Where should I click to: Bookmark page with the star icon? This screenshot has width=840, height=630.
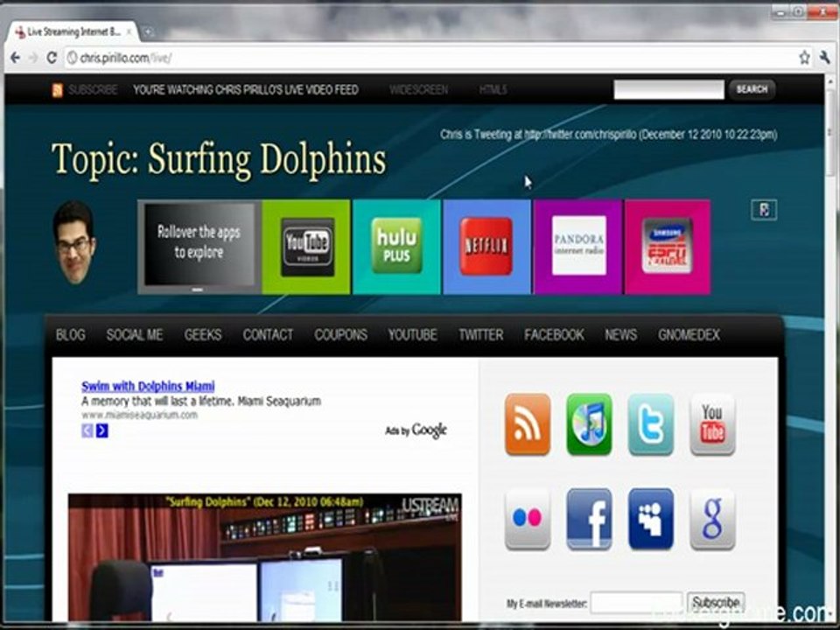(805, 58)
